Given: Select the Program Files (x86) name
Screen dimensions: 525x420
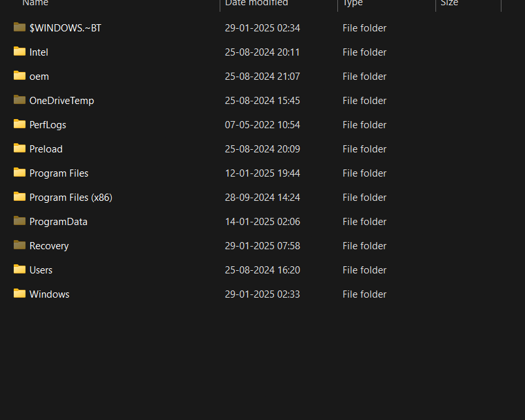Looking at the screenshot, I should click(71, 198).
